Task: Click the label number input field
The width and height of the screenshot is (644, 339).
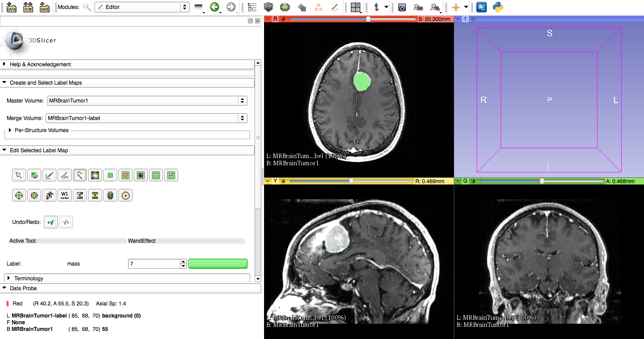Action: pos(154,264)
